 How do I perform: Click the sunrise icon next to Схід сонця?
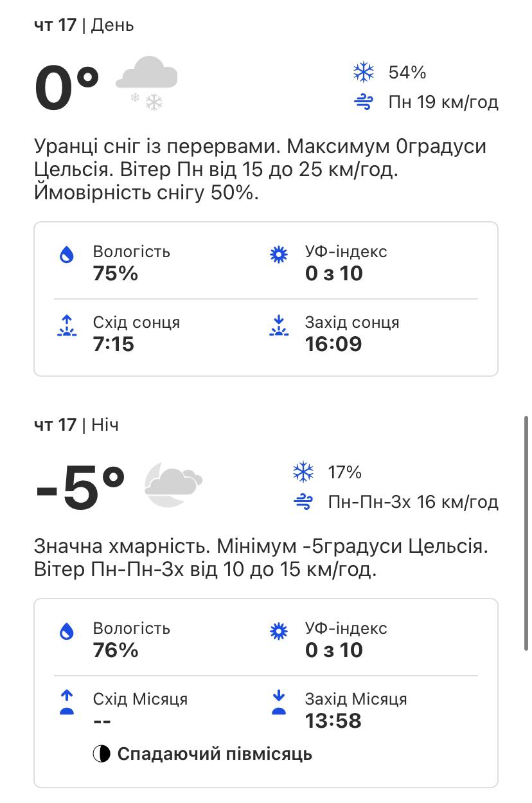pyautogui.click(x=67, y=327)
